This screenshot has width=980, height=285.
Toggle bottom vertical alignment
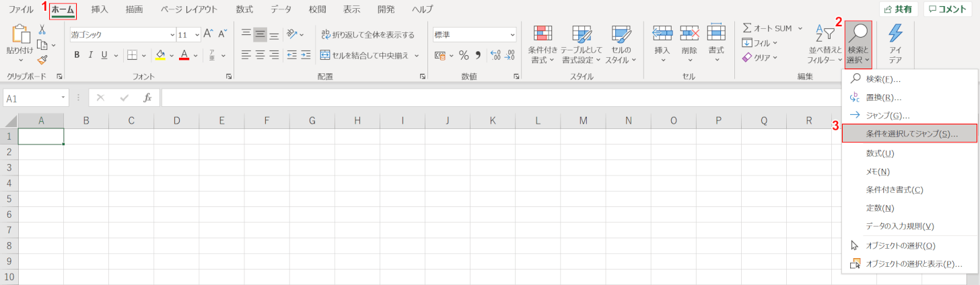274,34
